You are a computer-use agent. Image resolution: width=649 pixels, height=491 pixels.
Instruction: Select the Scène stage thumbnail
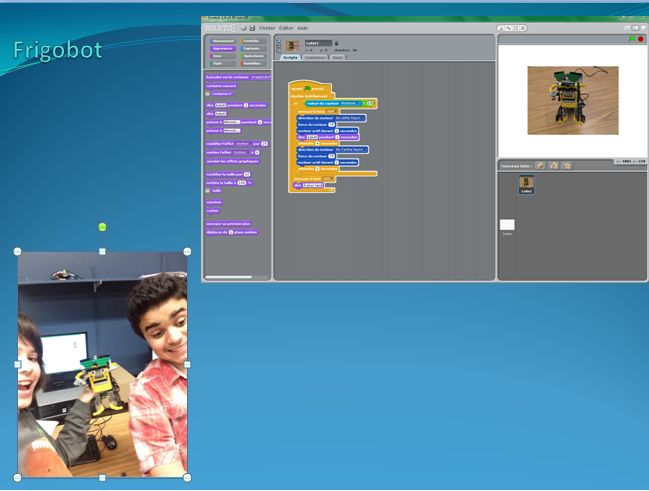[507, 227]
